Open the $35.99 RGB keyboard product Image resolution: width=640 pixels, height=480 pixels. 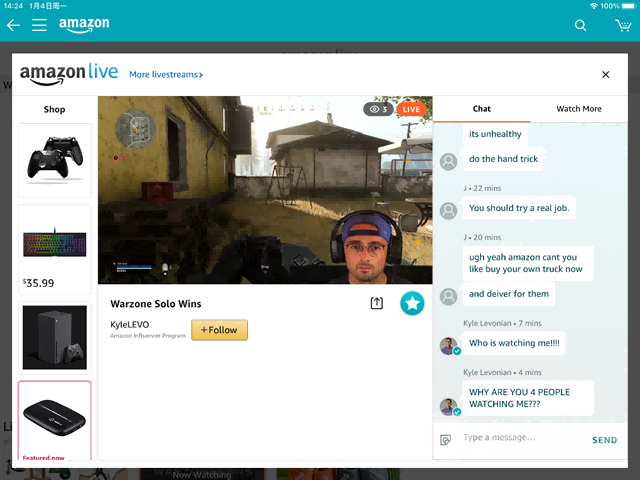[54, 248]
